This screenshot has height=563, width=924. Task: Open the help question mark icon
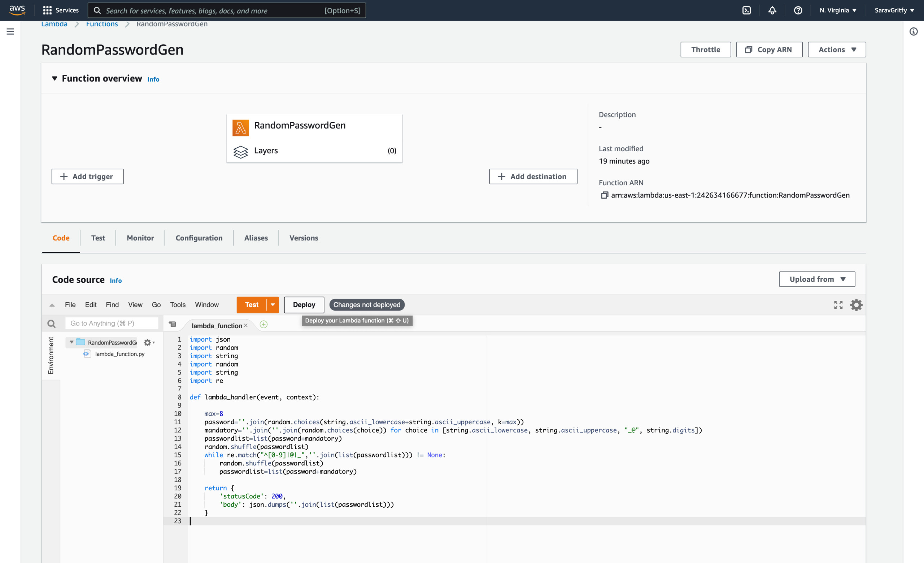798,10
